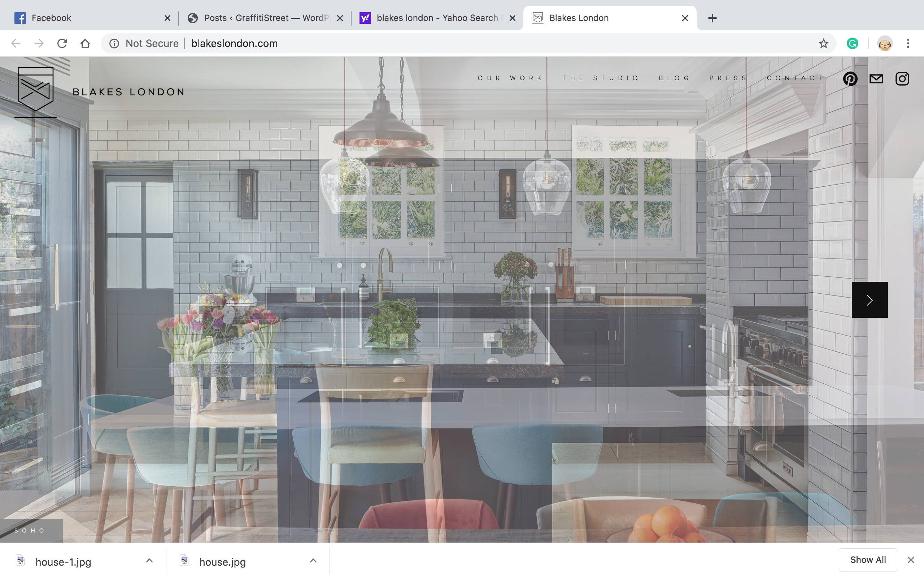The width and height of the screenshot is (924, 578).
Task: Open Chrome three-dot menu
Action: point(908,43)
